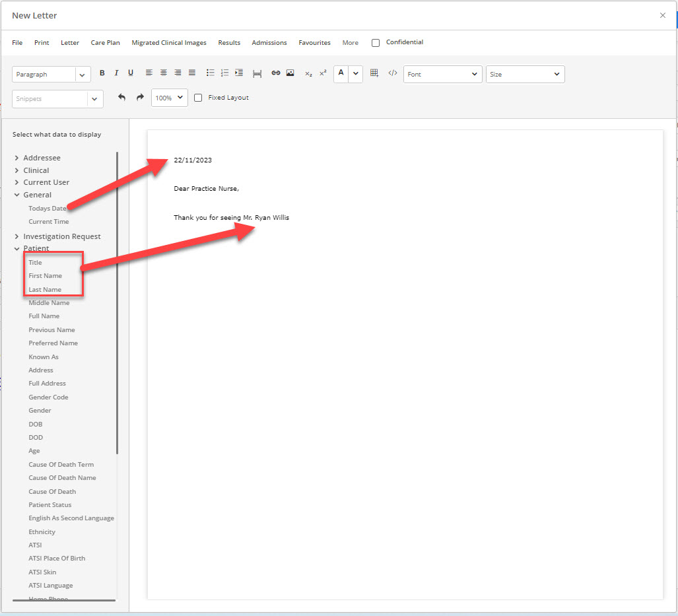Screen dimensions: 678x616
Task: Expand Investigation Request node
Action: (17, 236)
